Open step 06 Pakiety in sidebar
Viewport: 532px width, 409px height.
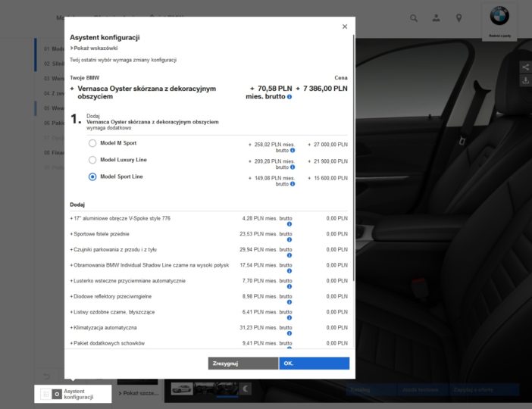(x=54, y=123)
